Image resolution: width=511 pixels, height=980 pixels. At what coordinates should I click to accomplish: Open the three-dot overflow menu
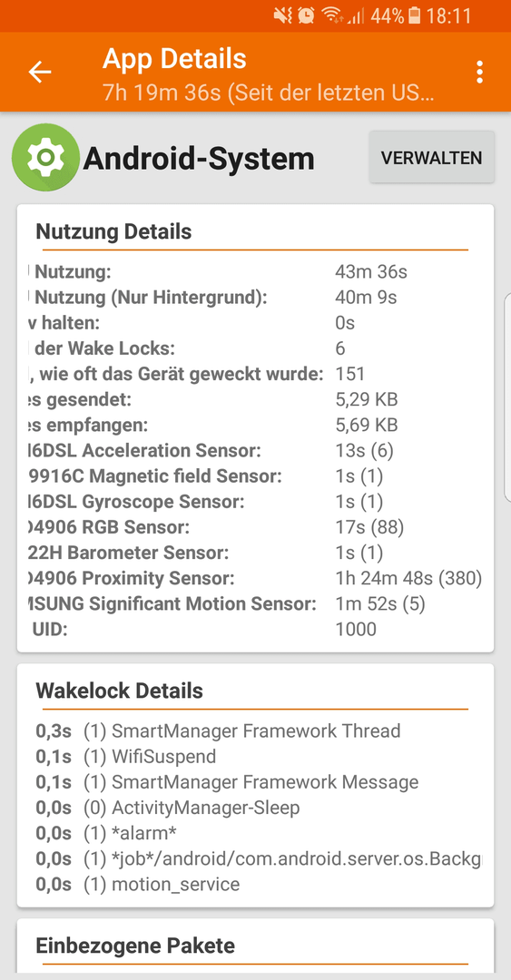479,73
